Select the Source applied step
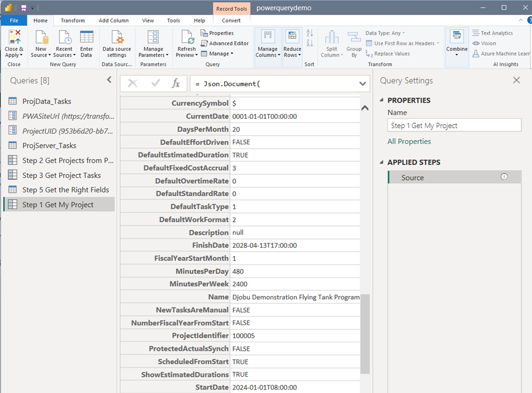The image size is (532, 393). (x=455, y=177)
